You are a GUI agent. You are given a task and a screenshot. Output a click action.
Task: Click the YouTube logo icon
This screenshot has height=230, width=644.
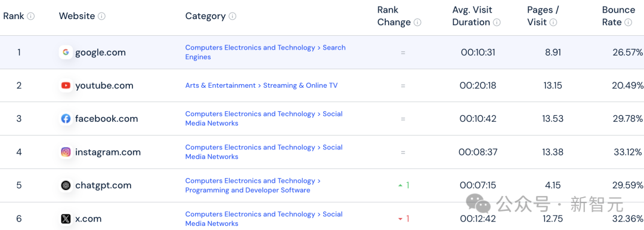coord(66,85)
